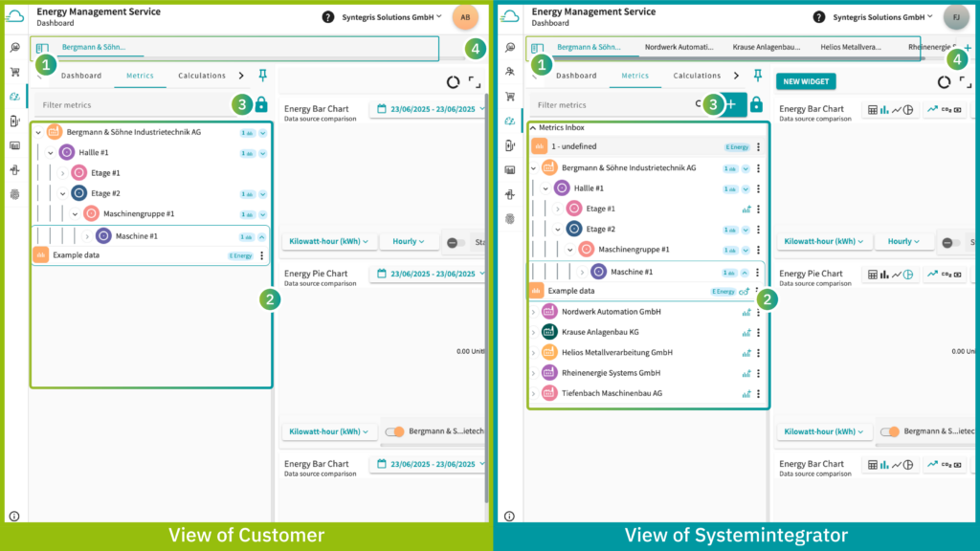Click the AB user avatar
Viewport: 980px width, 551px height.
coord(465,17)
